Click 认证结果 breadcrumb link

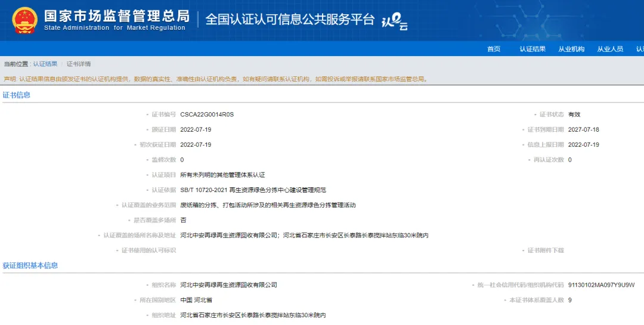pos(45,64)
